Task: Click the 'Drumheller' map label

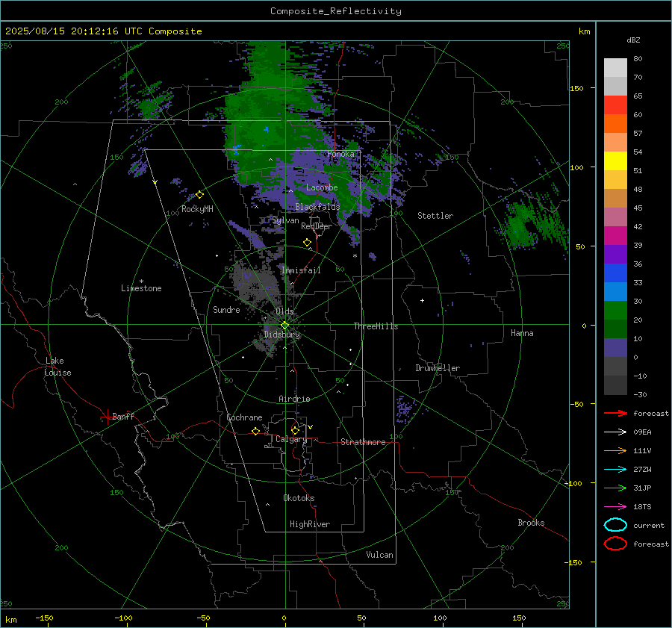Action: (438, 368)
